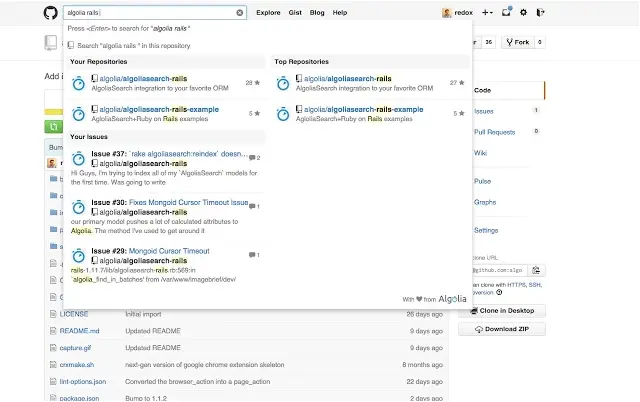
Task: Open algolia/algoliasearch-rails under Your Repositories
Action: 143,78
